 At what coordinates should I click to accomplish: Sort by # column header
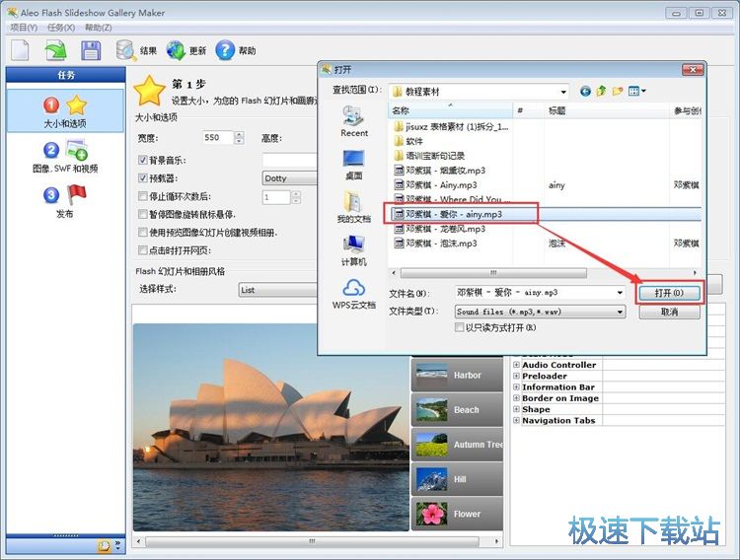point(528,110)
